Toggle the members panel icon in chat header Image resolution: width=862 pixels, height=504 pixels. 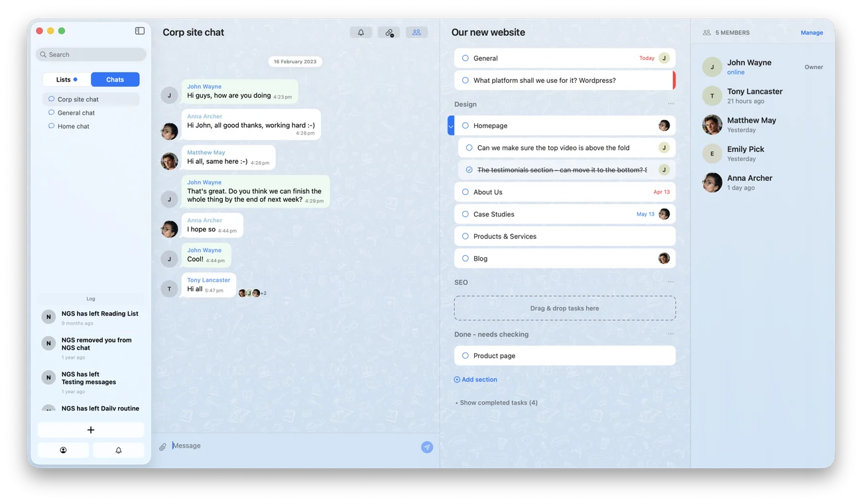click(416, 32)
